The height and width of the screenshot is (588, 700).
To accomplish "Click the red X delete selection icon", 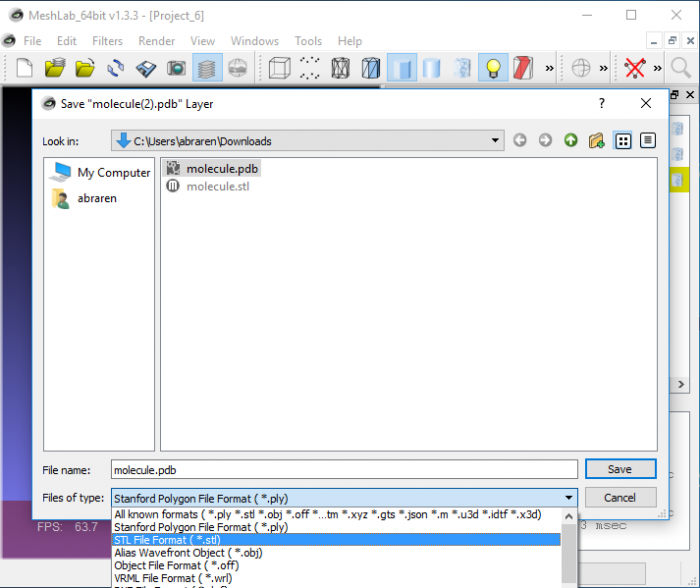I will coord(635,68).
